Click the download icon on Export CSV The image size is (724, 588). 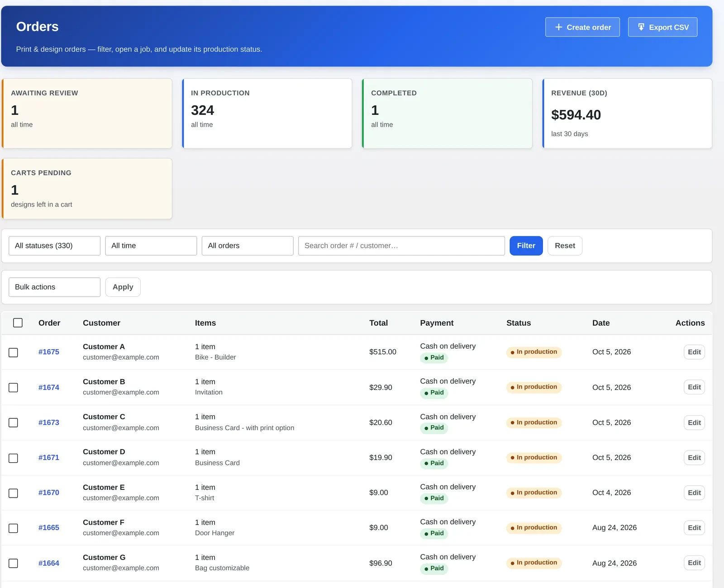tap(641, 27)
